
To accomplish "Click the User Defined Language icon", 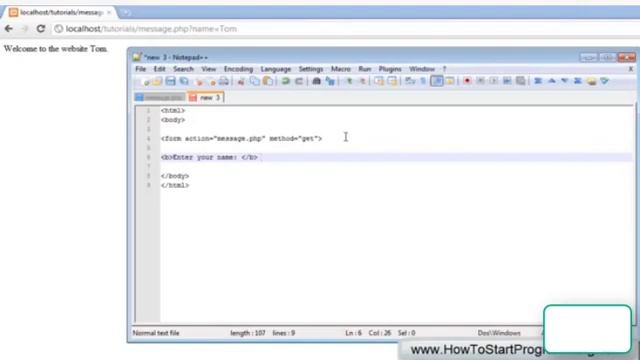I will [x=450, y=81].
